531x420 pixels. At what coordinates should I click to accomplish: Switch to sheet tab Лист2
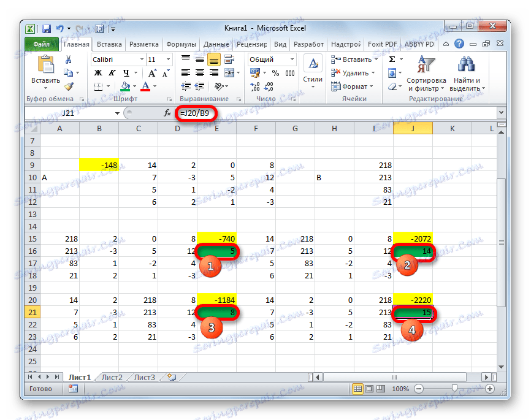click(x=112, y=377)
